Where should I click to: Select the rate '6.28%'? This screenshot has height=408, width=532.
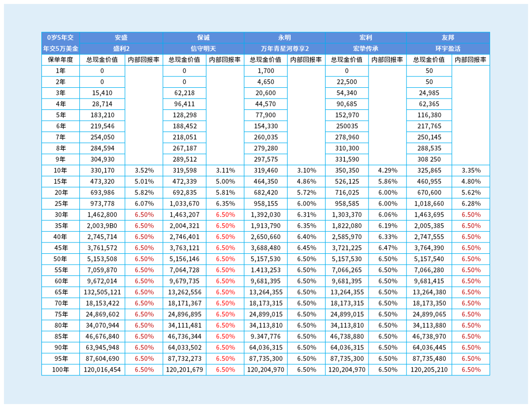471,204
